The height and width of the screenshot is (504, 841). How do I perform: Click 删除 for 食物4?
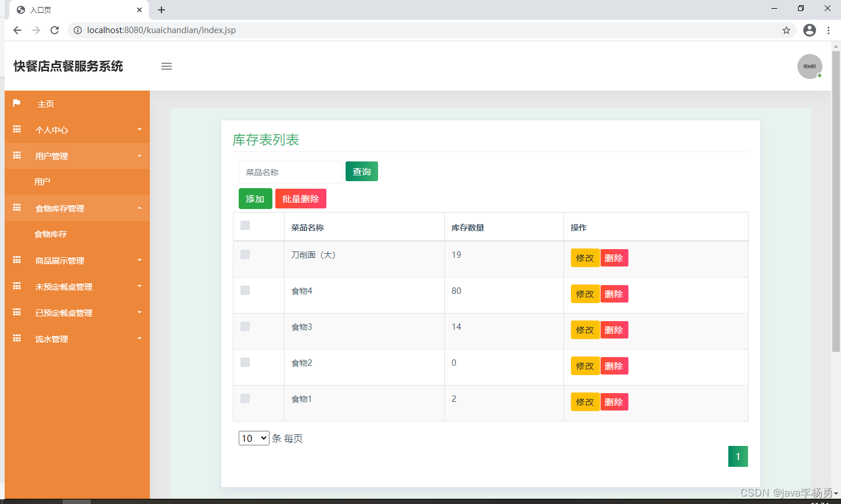(614, 294)
